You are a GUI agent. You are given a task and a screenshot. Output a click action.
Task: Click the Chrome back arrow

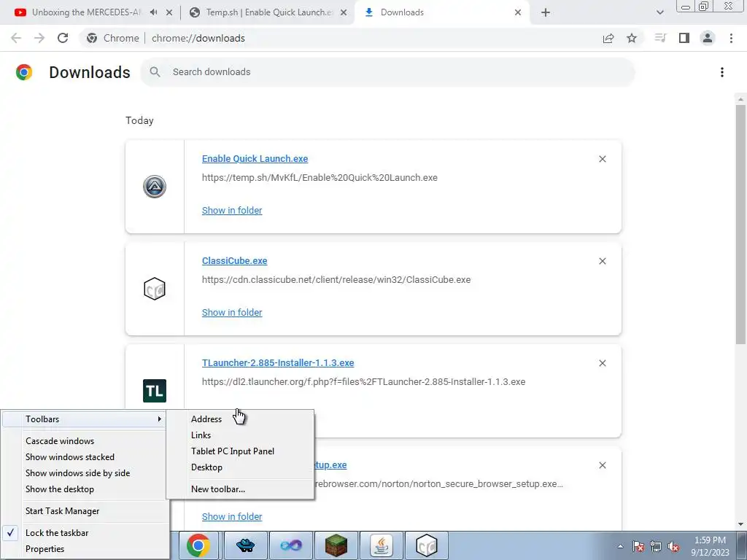(16, 38)
